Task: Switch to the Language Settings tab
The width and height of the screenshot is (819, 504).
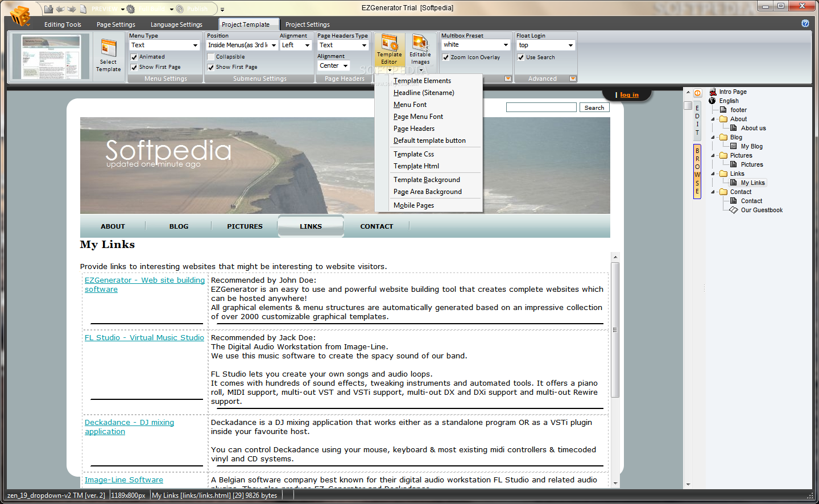Action: point(176,24)
